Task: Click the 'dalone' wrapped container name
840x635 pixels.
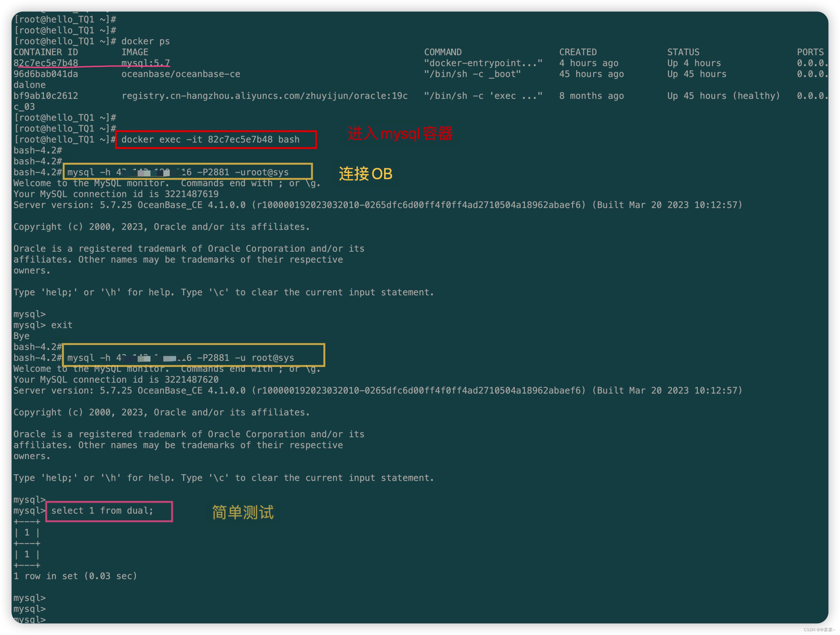Action: [30, 85]
